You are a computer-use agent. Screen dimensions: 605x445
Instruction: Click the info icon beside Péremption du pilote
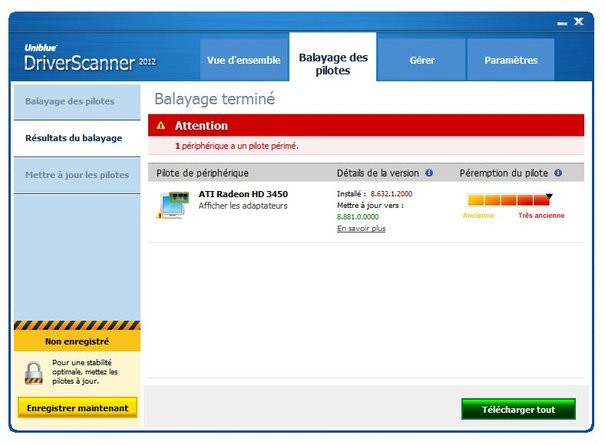(558, 173)
